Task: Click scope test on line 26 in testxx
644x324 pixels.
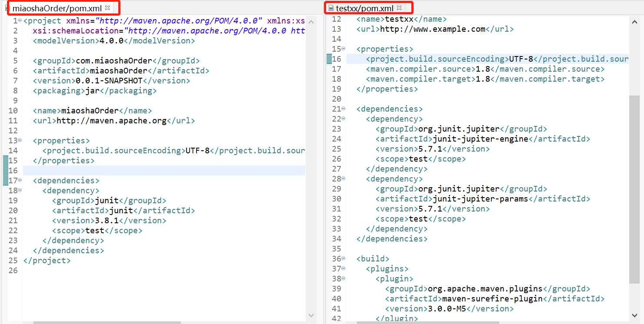Action: click(x=420, y=159)
